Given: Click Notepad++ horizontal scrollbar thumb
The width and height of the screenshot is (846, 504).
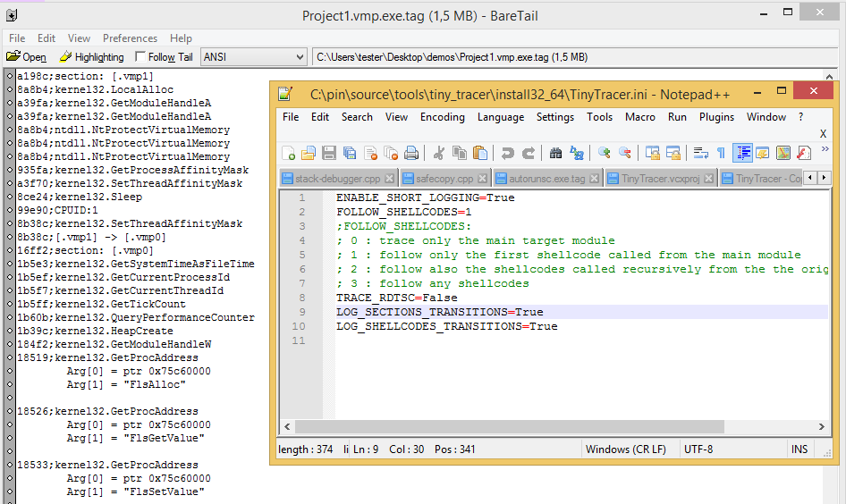Looking at the screenshot, I should click(510, 427).
